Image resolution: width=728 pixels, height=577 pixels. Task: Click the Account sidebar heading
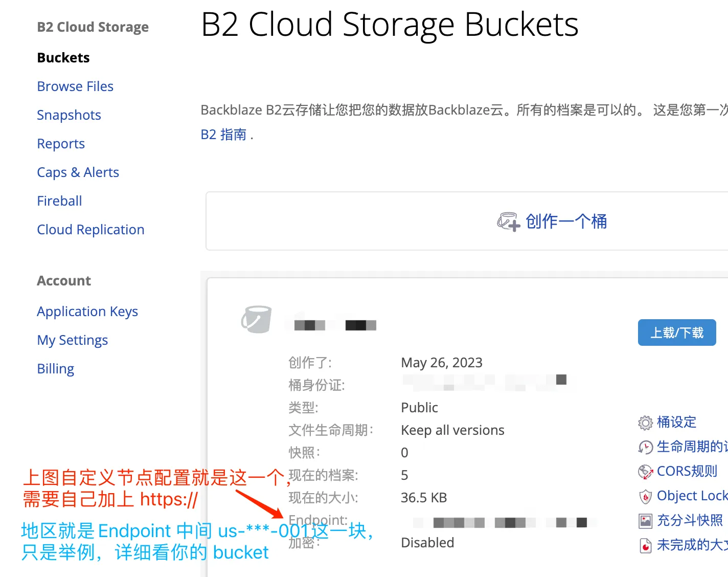pos(64,281)
